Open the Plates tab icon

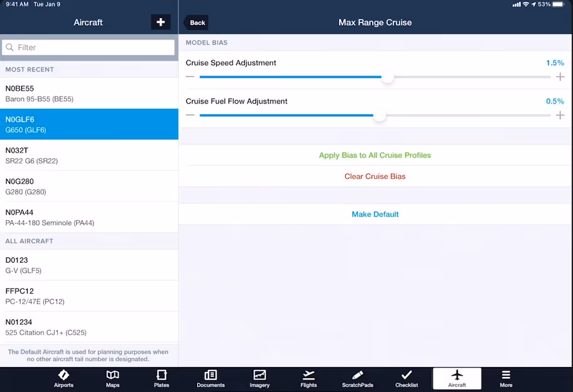[161, 375]
